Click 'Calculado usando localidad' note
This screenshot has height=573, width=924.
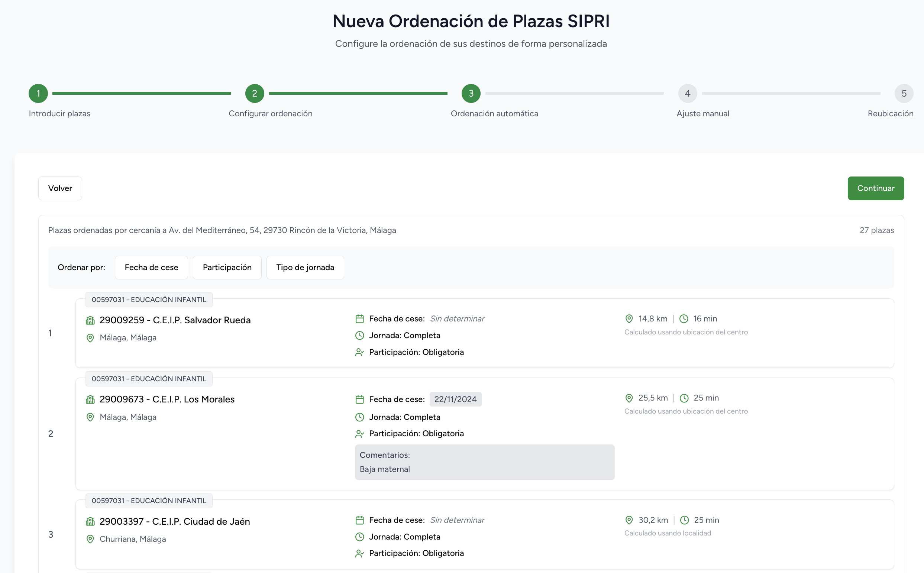click(668, 534)
